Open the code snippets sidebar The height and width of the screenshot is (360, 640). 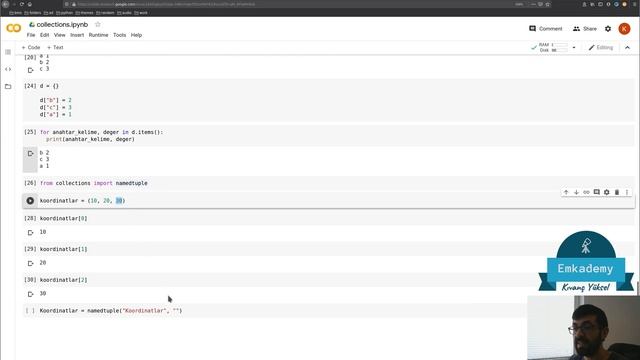click(x=8, y=69)
